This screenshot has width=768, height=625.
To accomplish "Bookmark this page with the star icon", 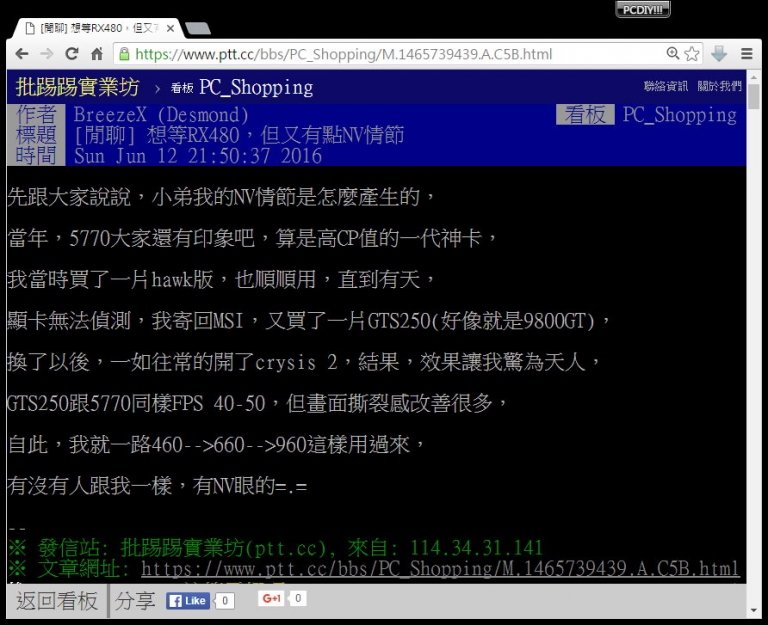I will pos(692,53).
